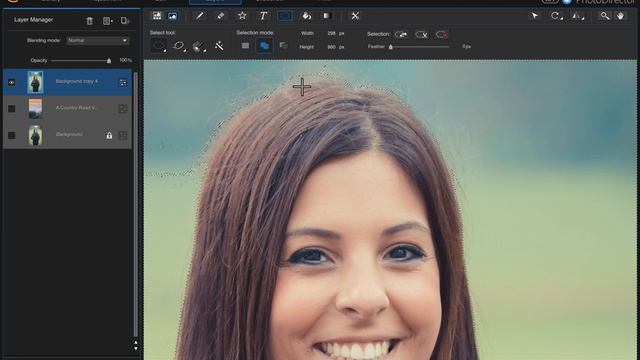Adjust the Feather slider handle

pyautogui.click(x=391, y=47)
